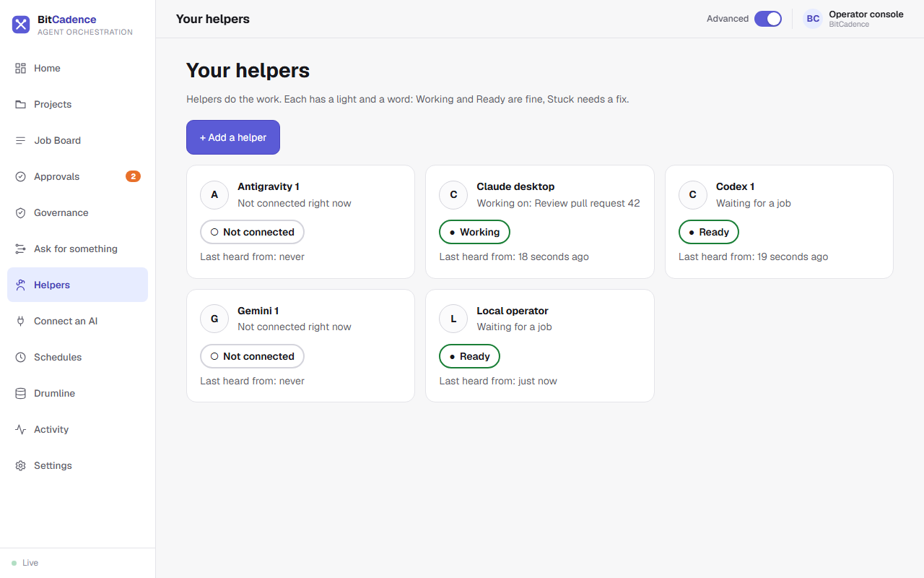Open the Home page

77,68
